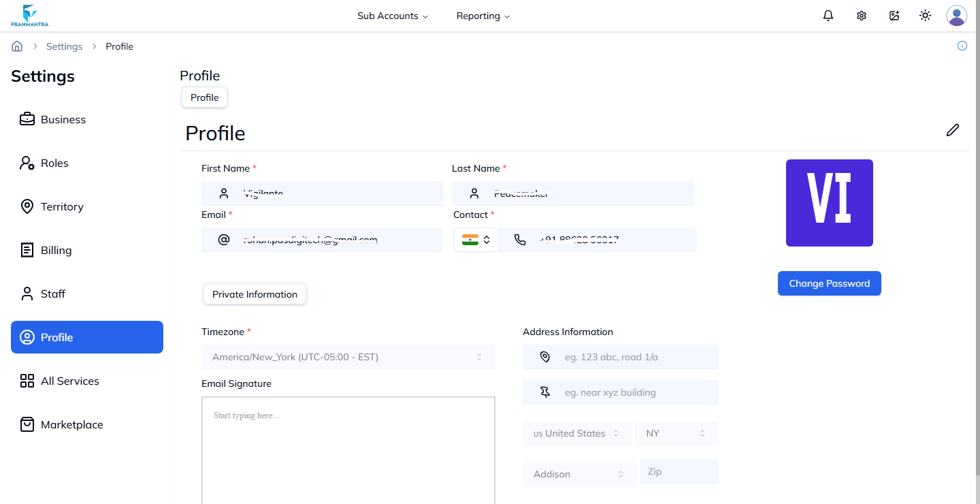Click the Billing icon in the sidebar
The image size is (980, 504).
[x=27, y=250]
